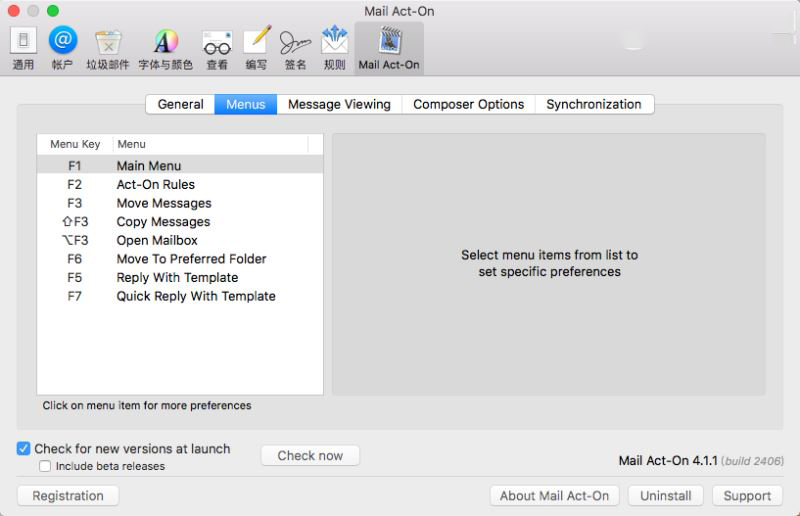Open the 查看 viewing glasses icon
The width and height of the screenshot is (800, 516).
[x=217, y=48]
